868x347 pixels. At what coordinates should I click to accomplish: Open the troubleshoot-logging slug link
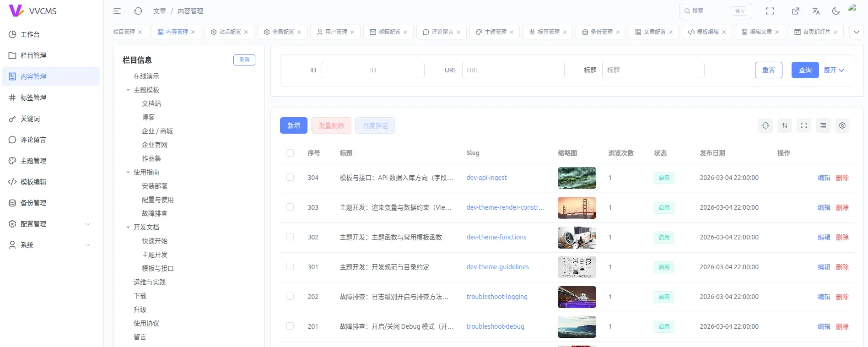click(x=497, y=297)
